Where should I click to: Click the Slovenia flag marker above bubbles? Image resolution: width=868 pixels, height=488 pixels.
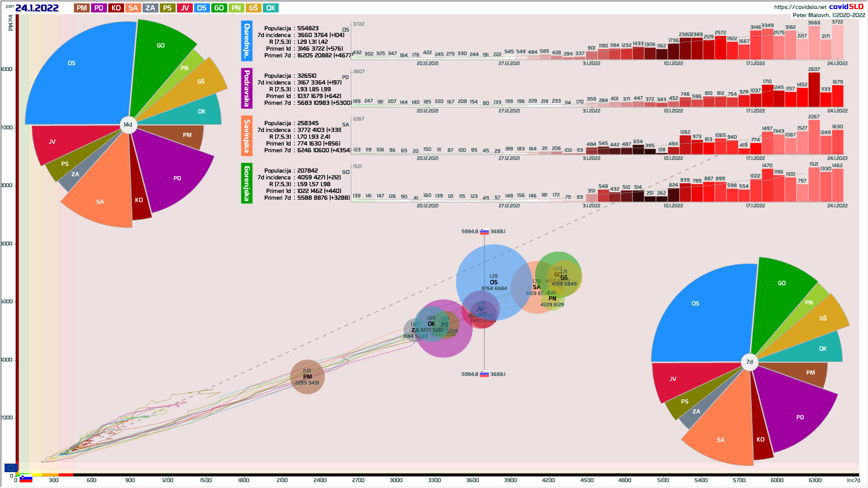(484, 232)
